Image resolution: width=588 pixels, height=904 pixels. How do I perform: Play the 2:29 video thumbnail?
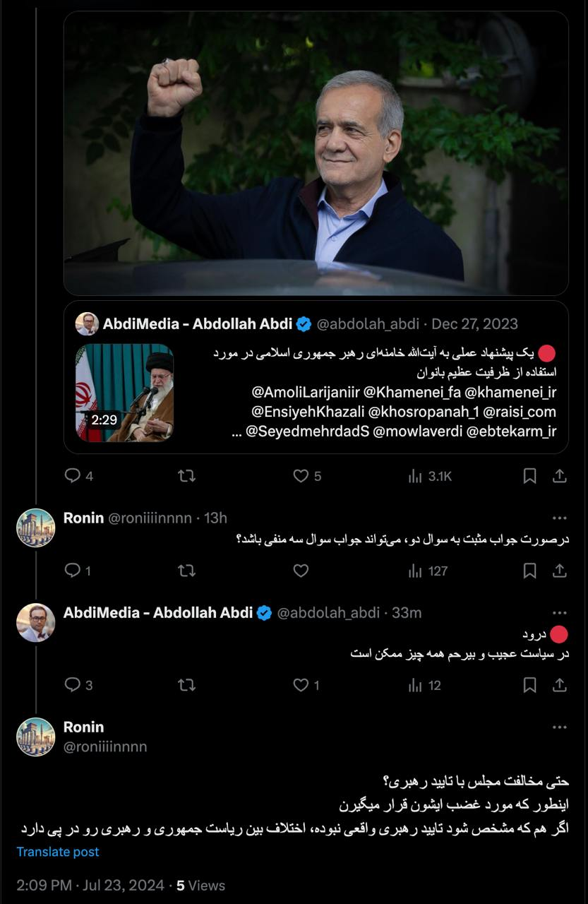pos(124,393)
